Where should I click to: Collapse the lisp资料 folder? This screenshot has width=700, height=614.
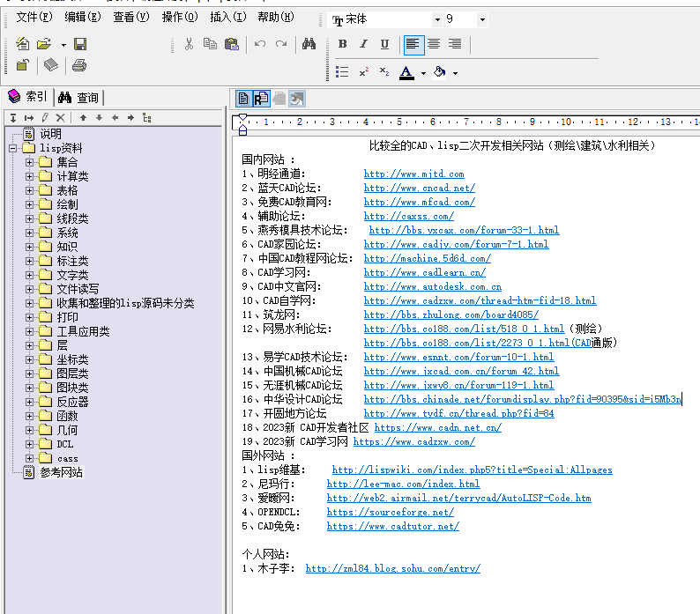13,148
